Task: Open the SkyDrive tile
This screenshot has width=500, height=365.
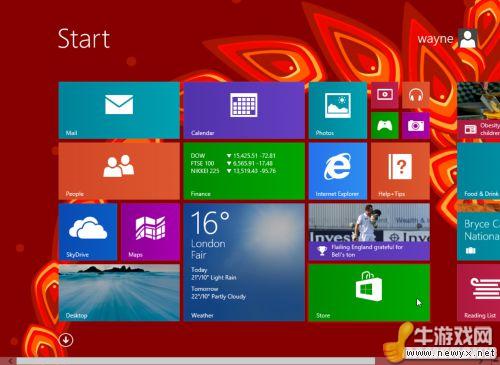Action: 88,232
